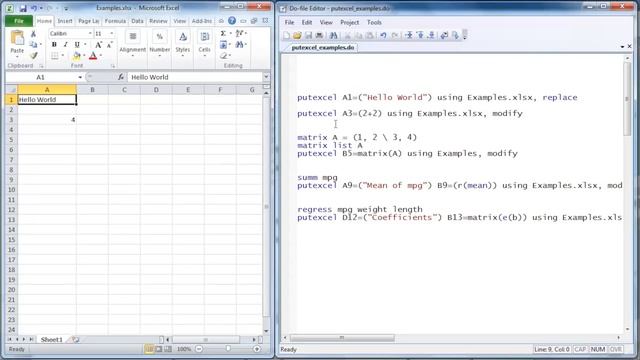Select cell A3 containing 4
This screenshot has width=640, height=360.
click(x=47, y=120)
